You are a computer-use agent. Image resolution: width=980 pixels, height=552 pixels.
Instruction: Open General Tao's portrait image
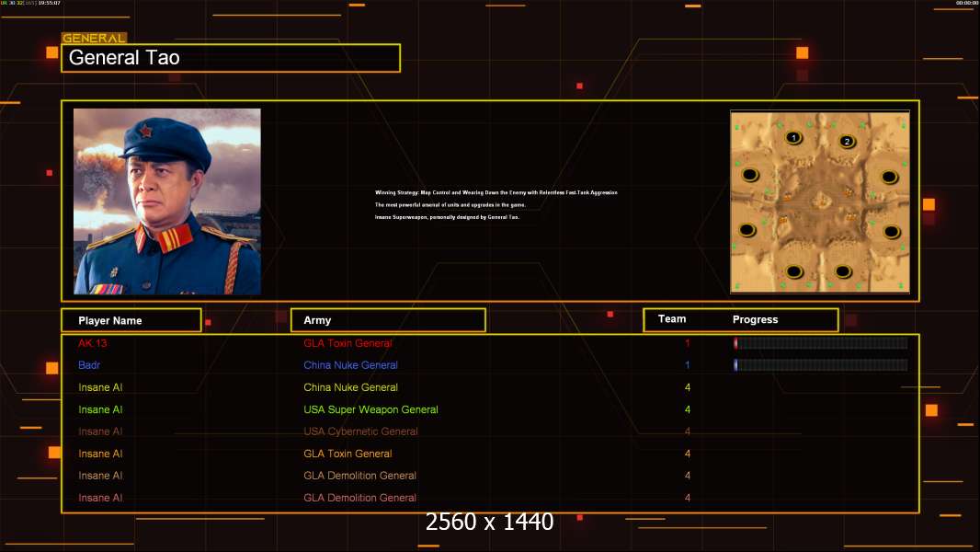(x=167, y=201)
